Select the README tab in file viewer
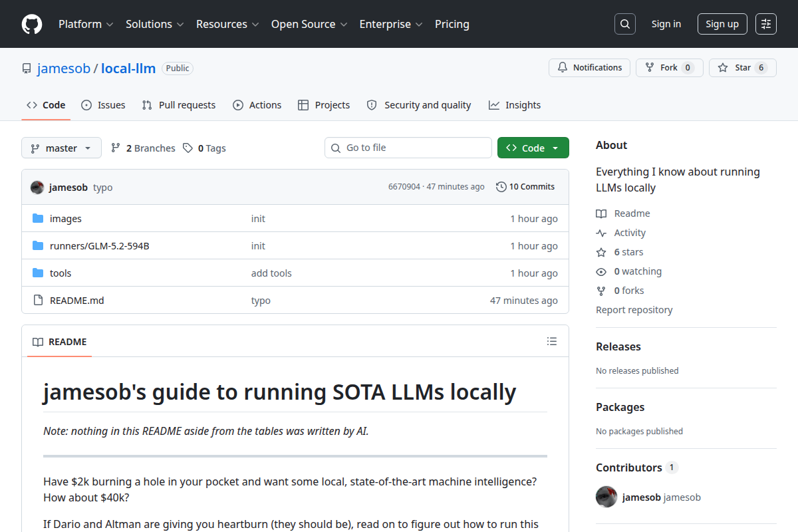This screenshot has height=532, width=798. [60, 342]
